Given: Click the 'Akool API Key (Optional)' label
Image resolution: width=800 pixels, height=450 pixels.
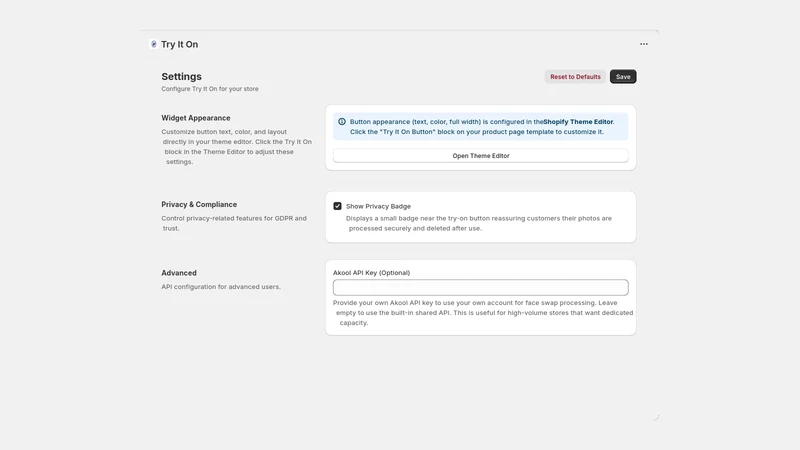Looking at the screenshot, I should tap(371, 272).
